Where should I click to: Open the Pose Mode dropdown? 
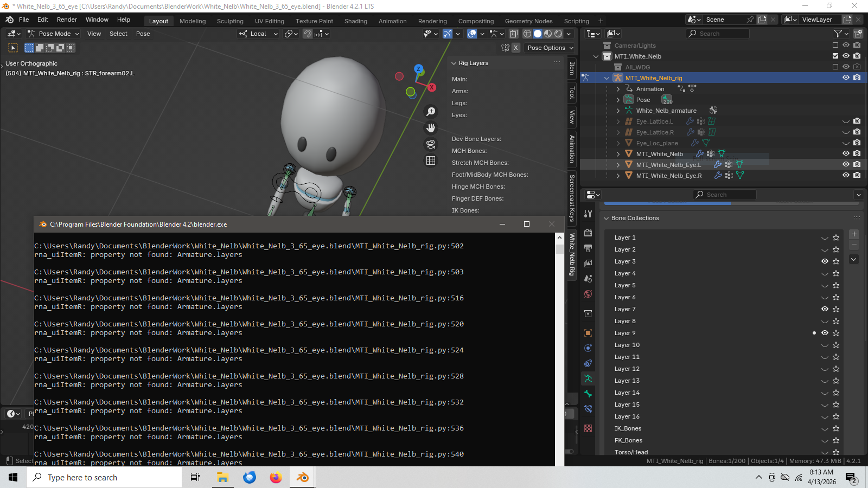pyautogui.click(x=53, y=34)
